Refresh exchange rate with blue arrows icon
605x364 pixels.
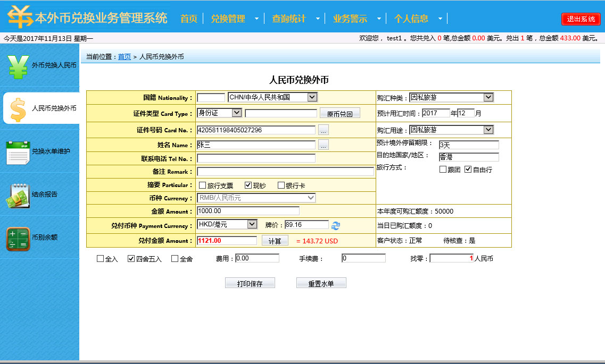point(336,226)
